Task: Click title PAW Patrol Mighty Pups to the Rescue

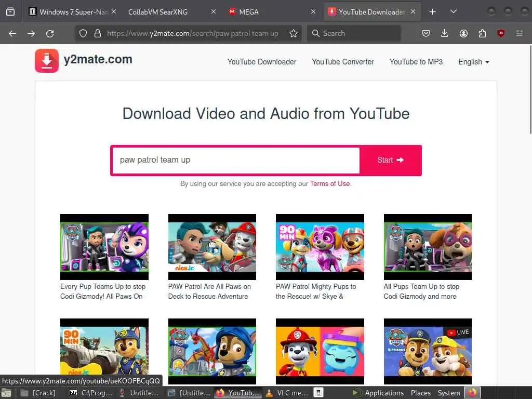Action: pos(316,291)
